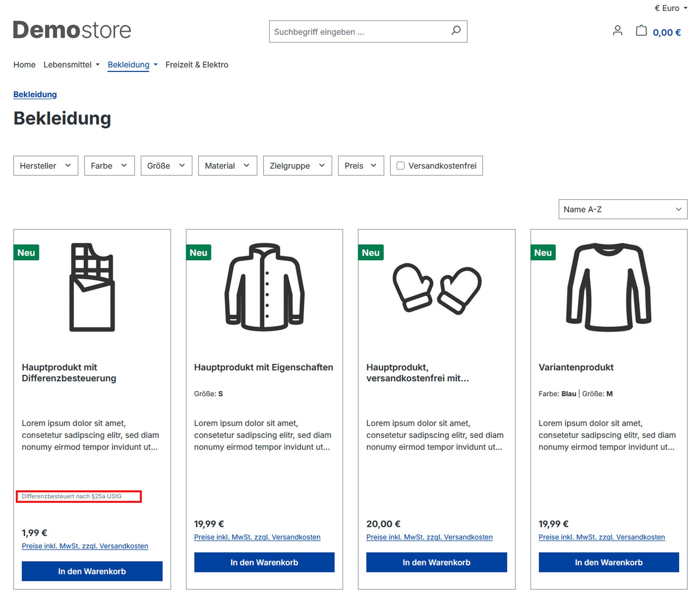
Task: Open the Lebensmittel navigation menu
Action: (71, 65)
